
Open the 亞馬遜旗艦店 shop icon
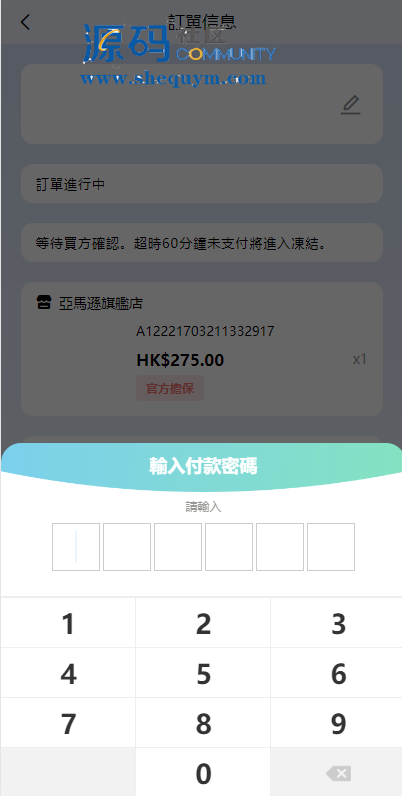44,303
